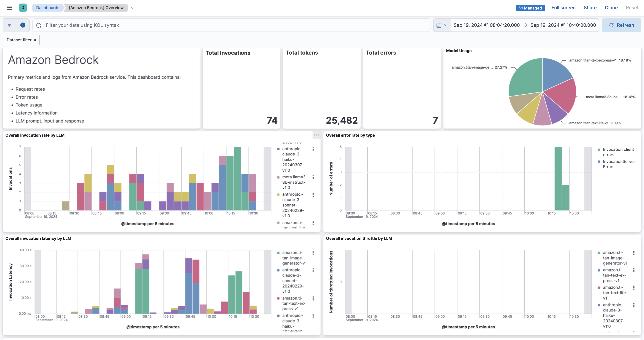Go to the Dashboards breadcrumb
This screenshot has width=644, height=340.
coord(48,8)
